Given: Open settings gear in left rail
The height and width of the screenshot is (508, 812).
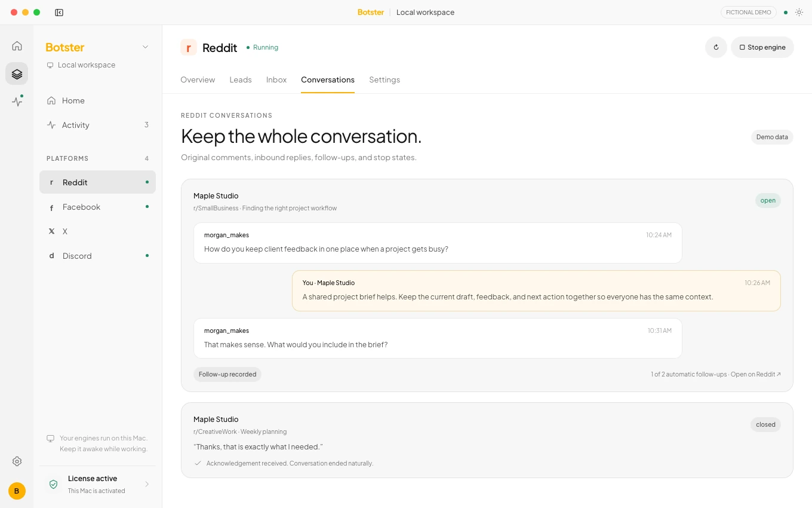Looking at the screenshot, I should click(17, 461).
